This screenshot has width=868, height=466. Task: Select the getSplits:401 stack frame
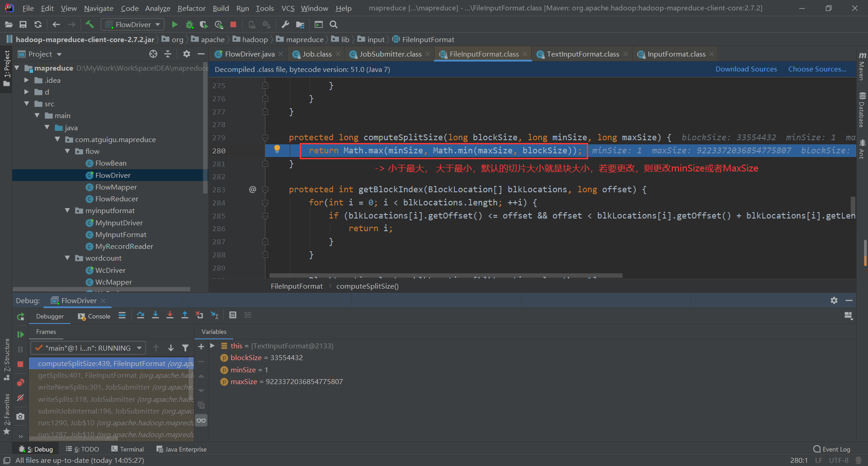point(111,375)
